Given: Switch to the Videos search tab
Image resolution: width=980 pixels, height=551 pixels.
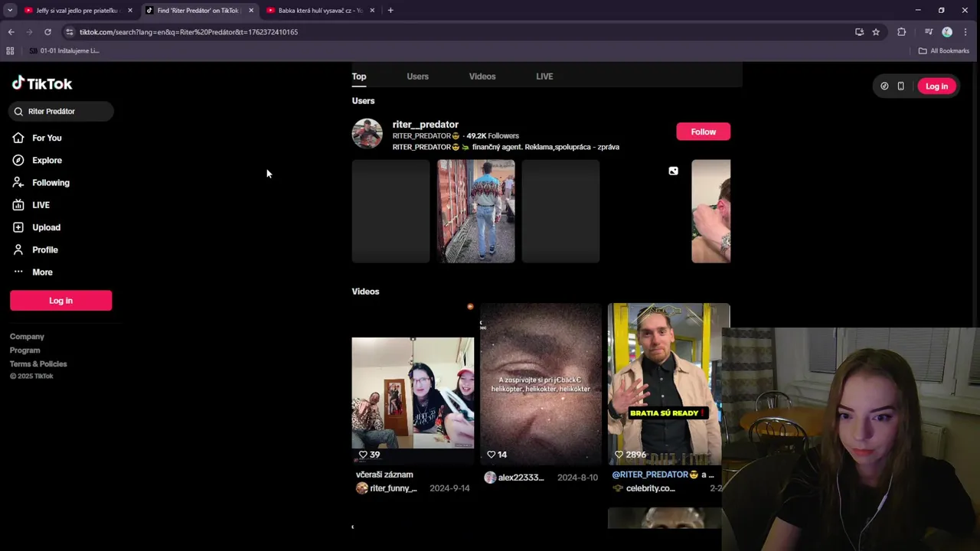Looking at the screenshot, I should [x=482, y=77].
